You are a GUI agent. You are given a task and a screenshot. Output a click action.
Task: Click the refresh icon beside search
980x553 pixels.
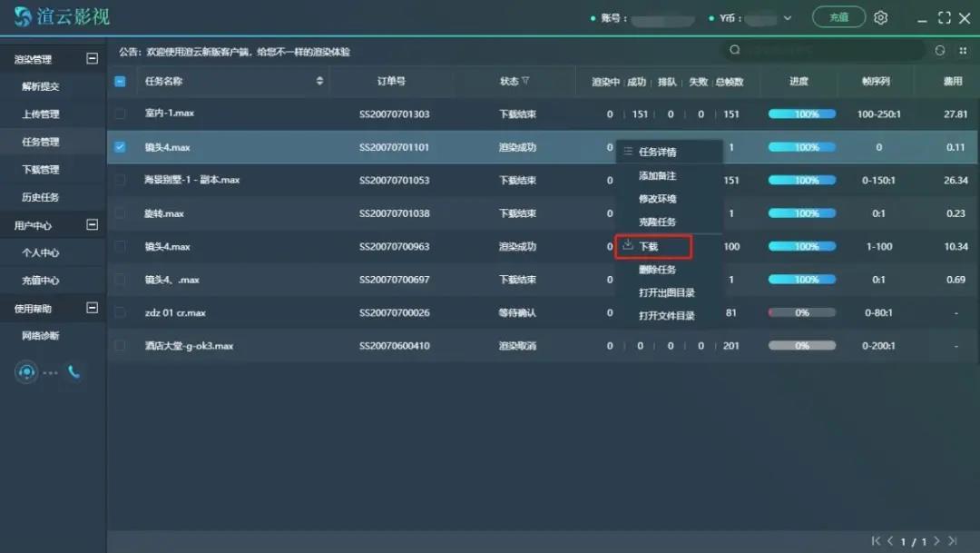pos(940,51)
